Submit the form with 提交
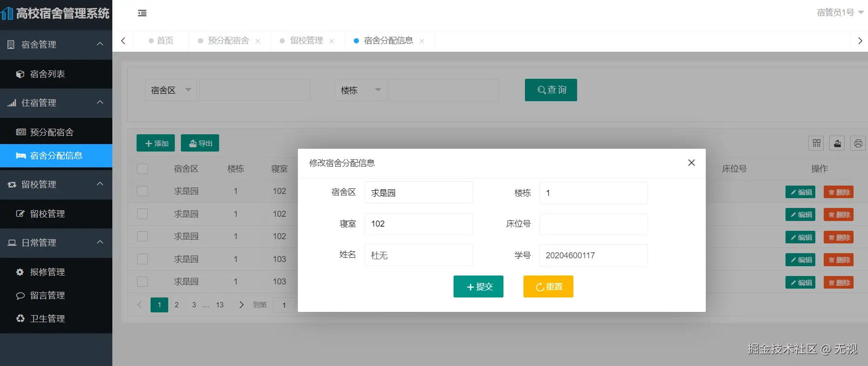This screenshot has height=366, width=868. tap(478, 286)
